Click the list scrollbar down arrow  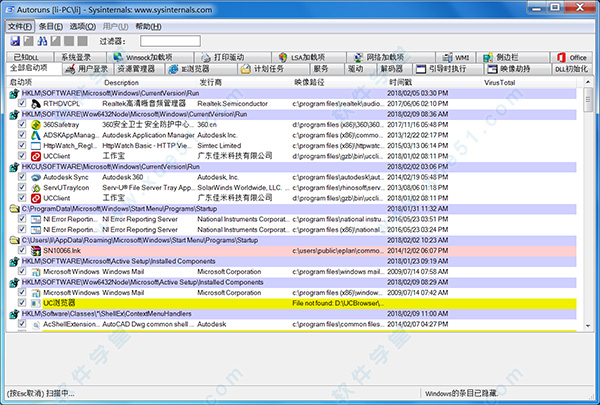coord(588,326)
